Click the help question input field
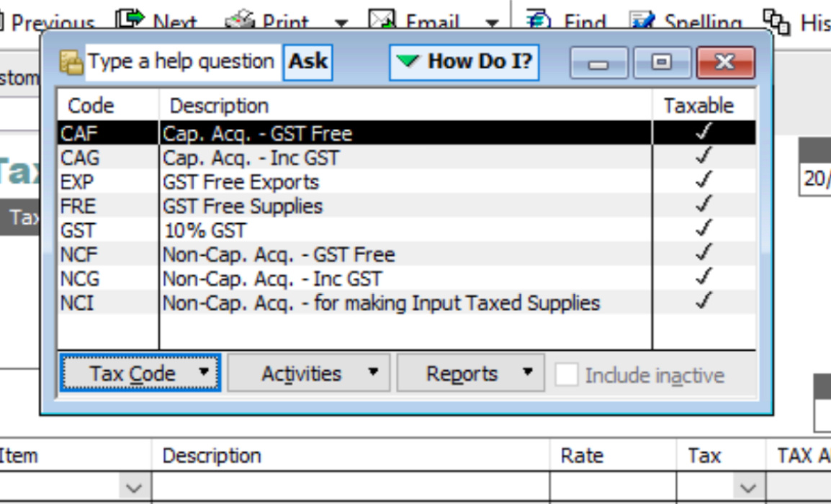Screen dimensions: 831x504 tap(184, 62)
